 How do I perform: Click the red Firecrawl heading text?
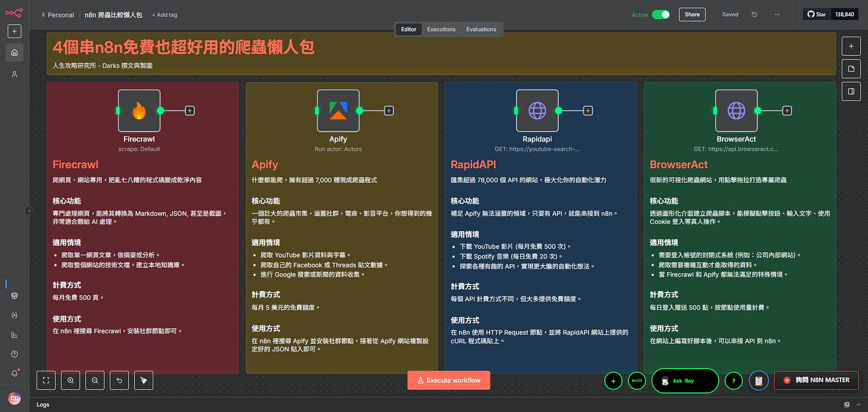[75, 164]
